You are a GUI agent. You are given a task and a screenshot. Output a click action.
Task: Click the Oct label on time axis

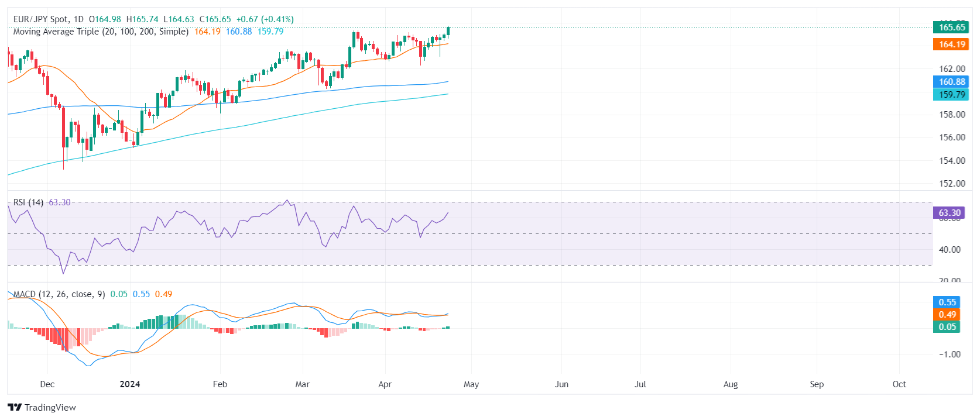(x=899, y=384)
